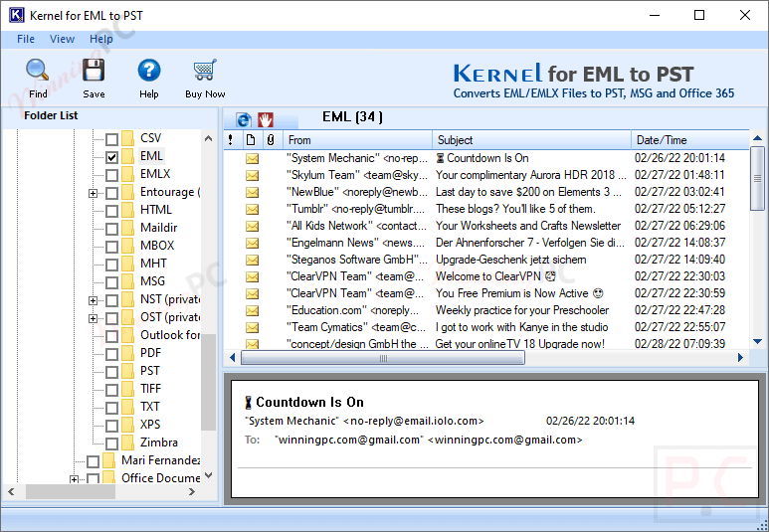
Task: Click envelope icon of Engelmann News email
Action: pos(252,244)
